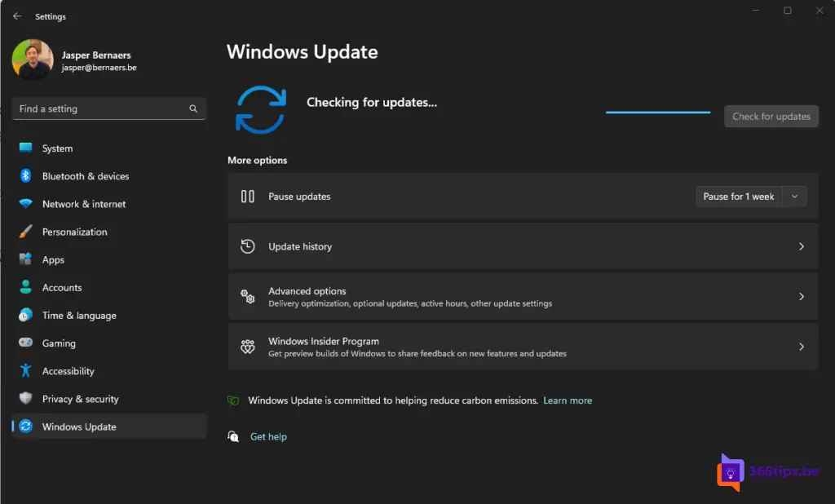Click the Update history clock icon
This screenshot has height=504, width=835.
pyautogui.click(x=248, y=246)
